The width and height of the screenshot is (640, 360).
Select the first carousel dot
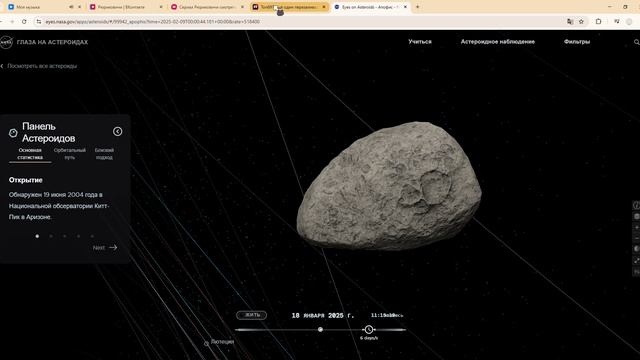tap(37, 236)
